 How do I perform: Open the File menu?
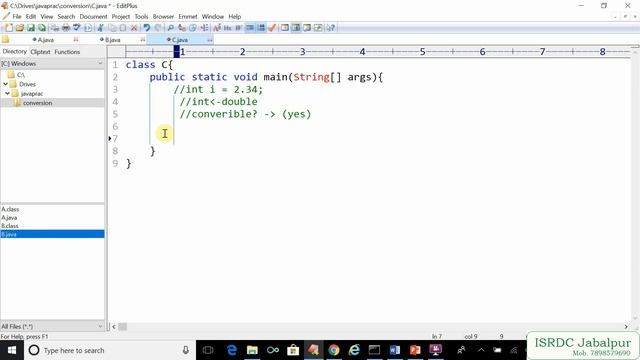(17, 16)
